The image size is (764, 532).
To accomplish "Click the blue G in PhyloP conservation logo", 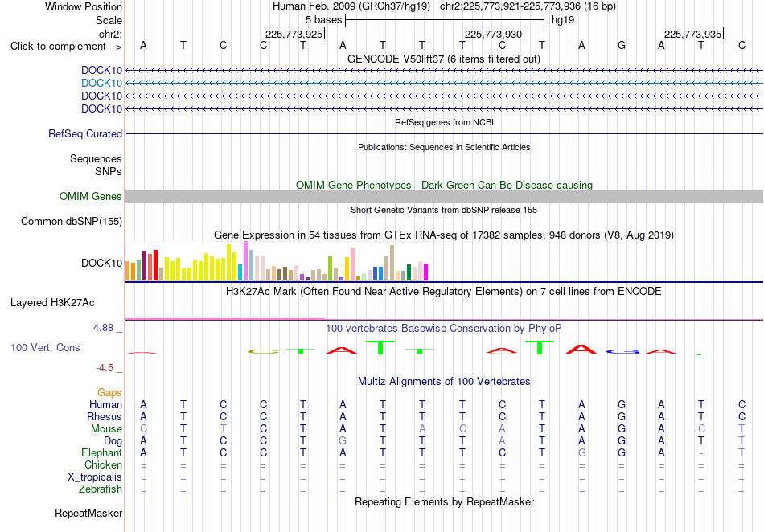I will pos(622,351).
